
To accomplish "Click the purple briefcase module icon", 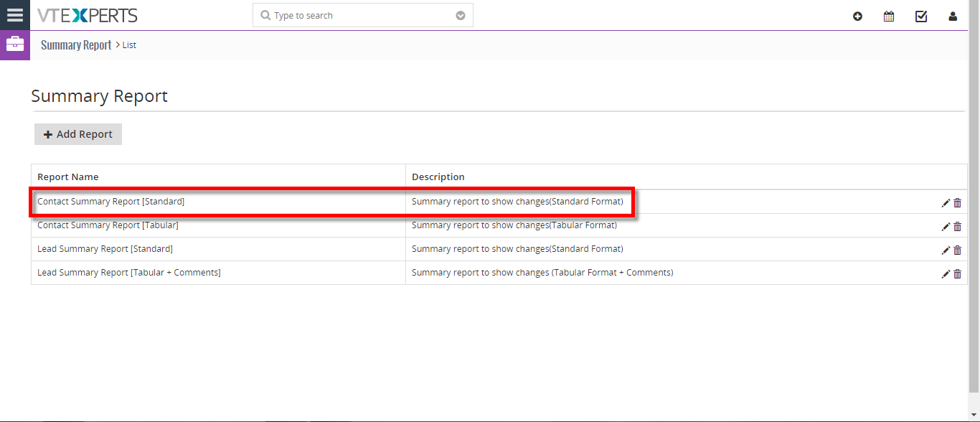I will click(15, 45).
